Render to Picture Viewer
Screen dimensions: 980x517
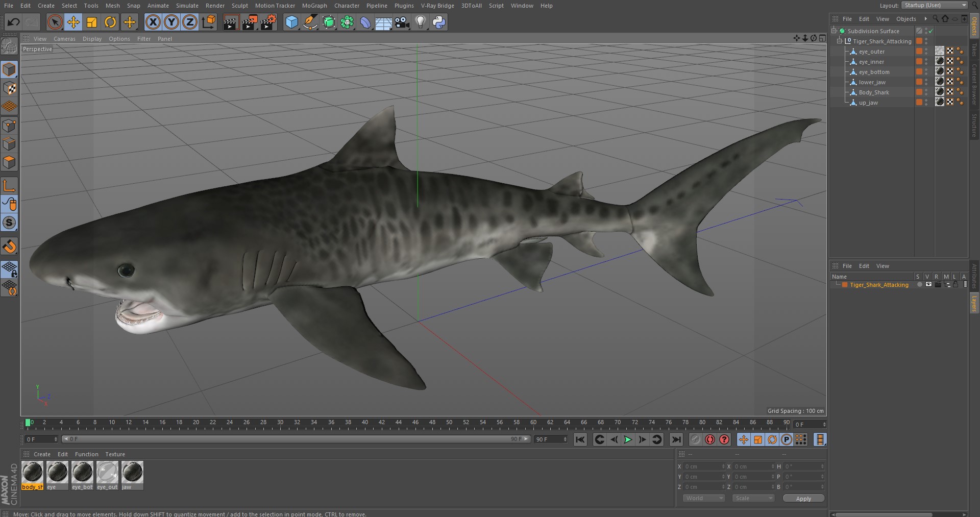[250, 22]
